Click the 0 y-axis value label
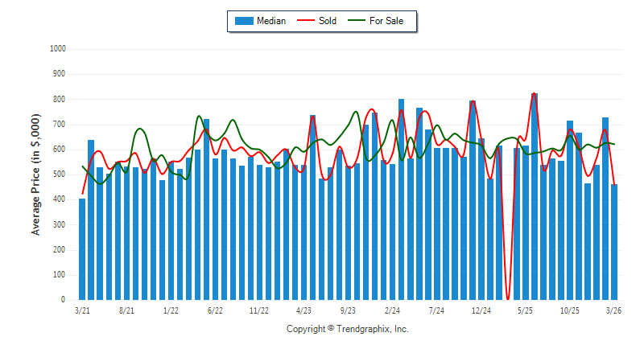 [63, 300]
